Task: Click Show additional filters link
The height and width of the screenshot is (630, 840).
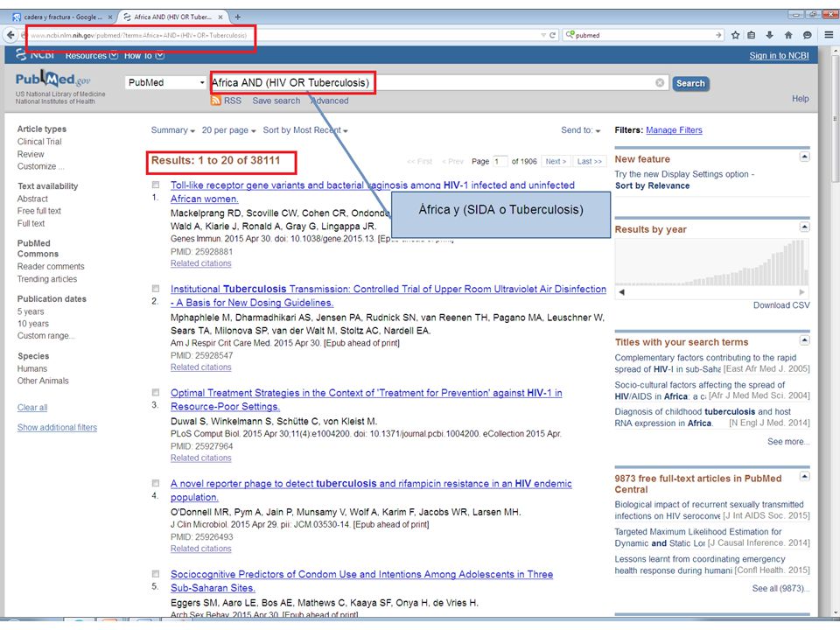Action: [x=57, y=428]
